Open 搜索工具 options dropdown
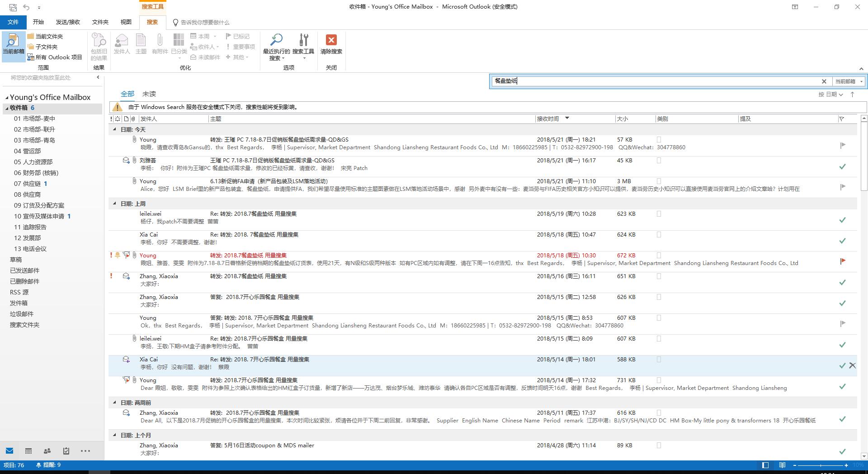The image size is (868, 474). (303, 47)
